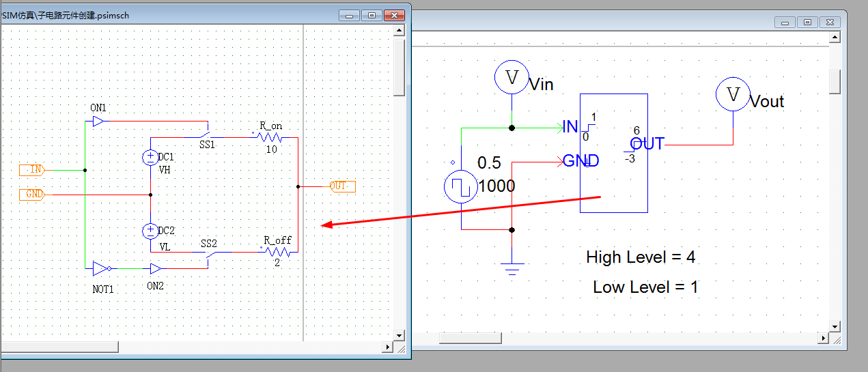Viewport: 868px width, 372px height.
Task: Click the OUT bidirectional port
Action: tap(343, 186)
